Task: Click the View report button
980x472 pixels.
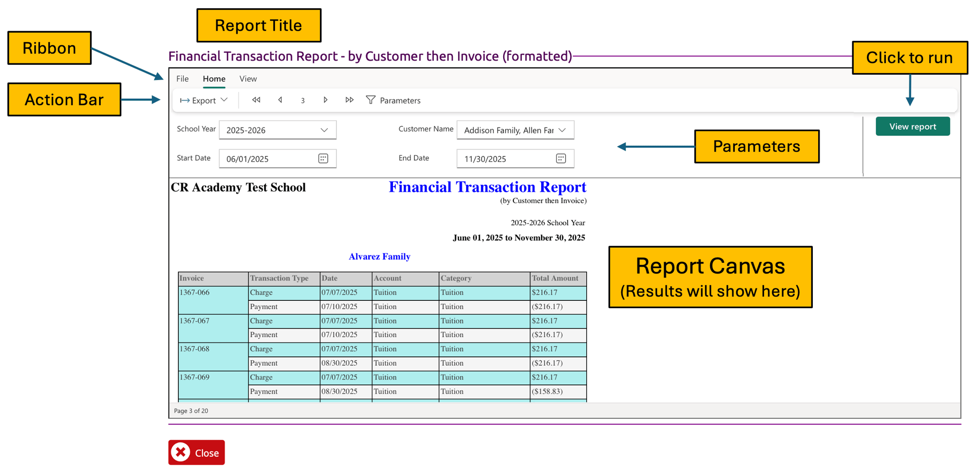Action: (912, 126)
